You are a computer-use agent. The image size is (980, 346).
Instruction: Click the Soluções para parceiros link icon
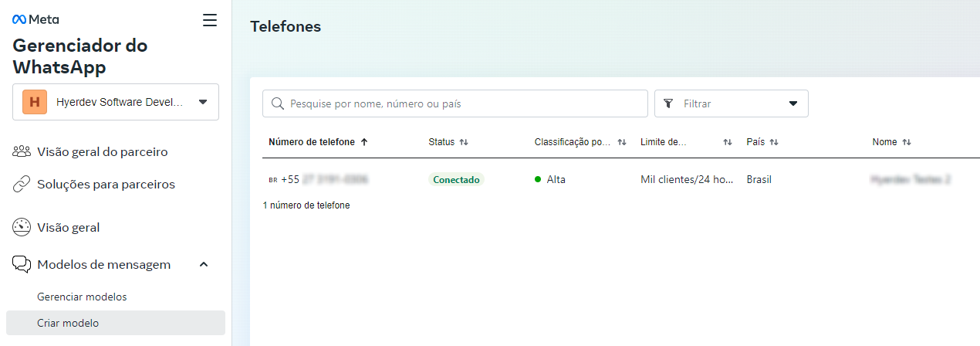coord(22,185)
